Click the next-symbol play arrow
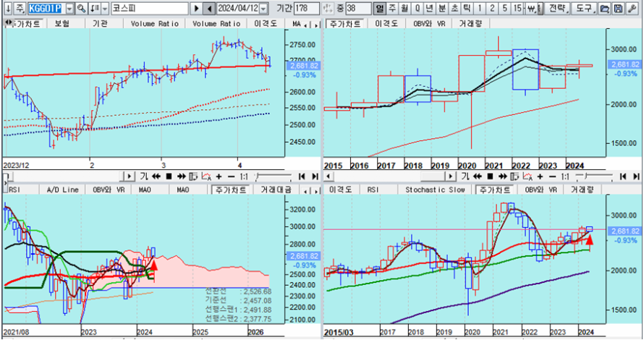644x340 pixels. (196, 8)
